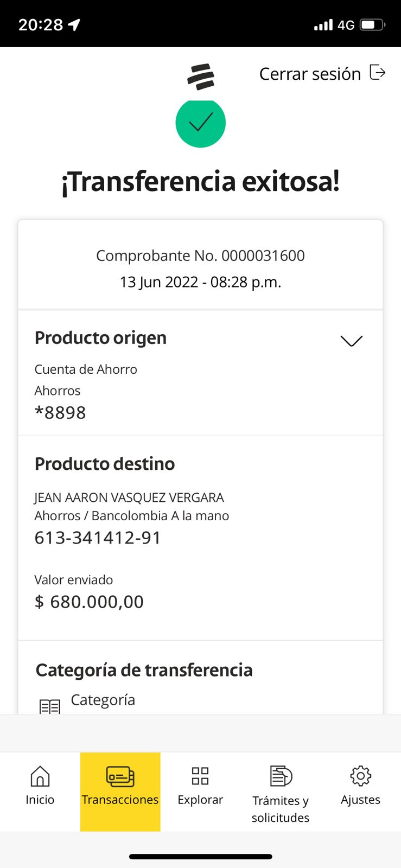
Task: Tap the Trámites y solicitudes document icon
Action: click(x=281, y=776)
